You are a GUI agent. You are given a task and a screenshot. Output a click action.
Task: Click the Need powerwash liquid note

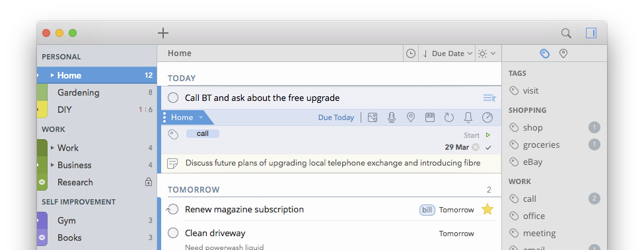pos(225,247)
